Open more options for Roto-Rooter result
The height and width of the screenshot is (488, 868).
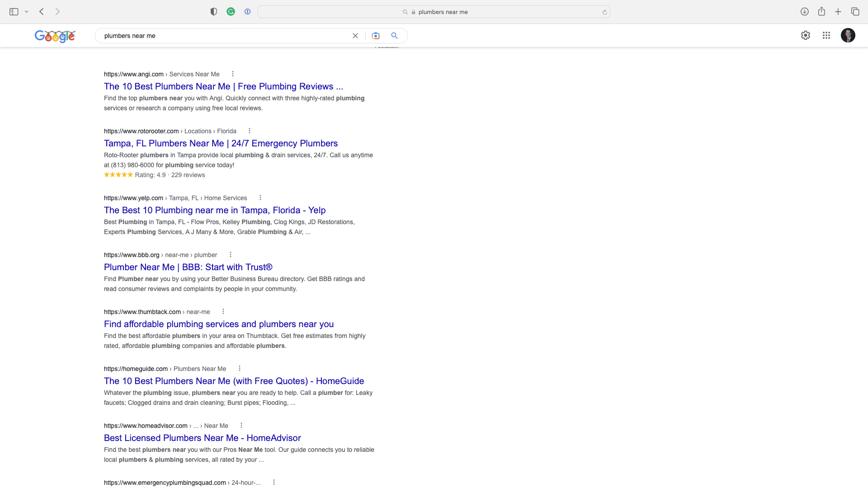coord(250,131)
